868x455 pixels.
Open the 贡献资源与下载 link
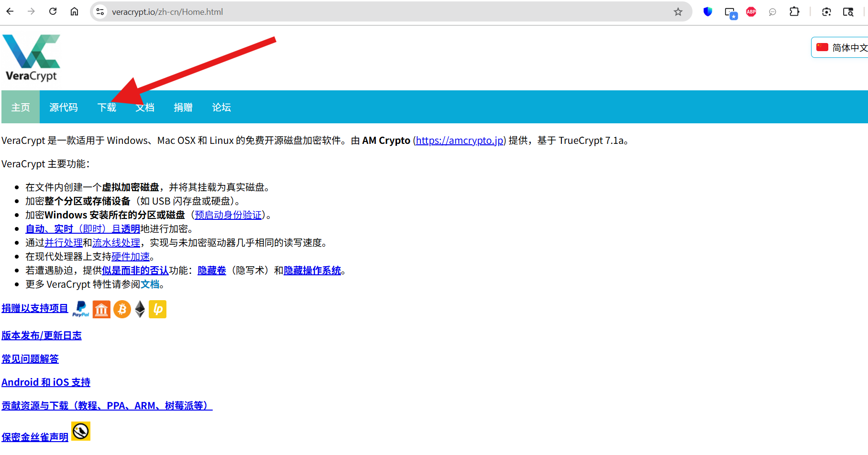(x=107, y=406)
